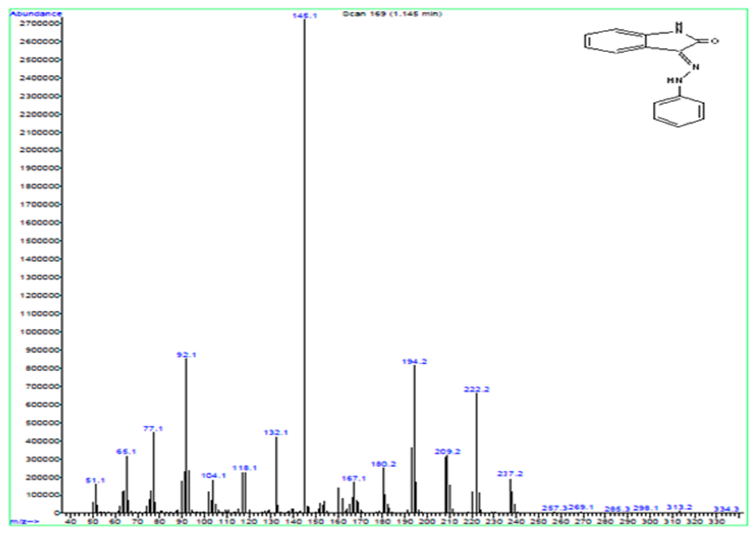Click the Abundance axis title
Viewport: 756px width, 534px height.
click(x=36, y=14)
